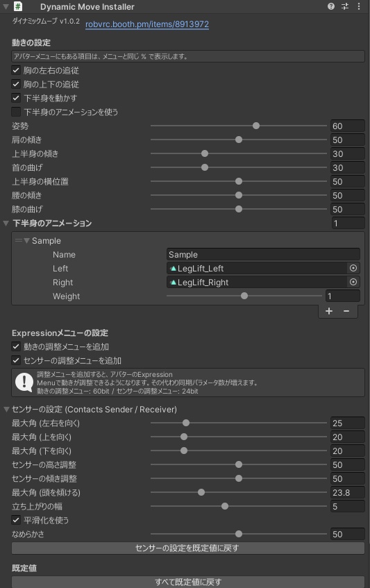Viewport: 370px width, 588px height.
Task: Open the component preset settings icon
Action: coord(345,6)
